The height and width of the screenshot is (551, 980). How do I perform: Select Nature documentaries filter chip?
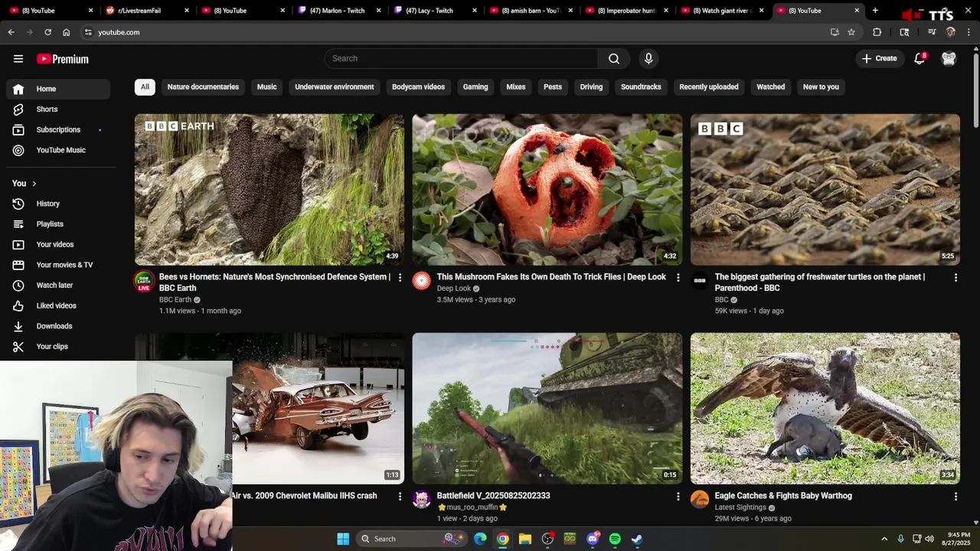tap(203, 86)
